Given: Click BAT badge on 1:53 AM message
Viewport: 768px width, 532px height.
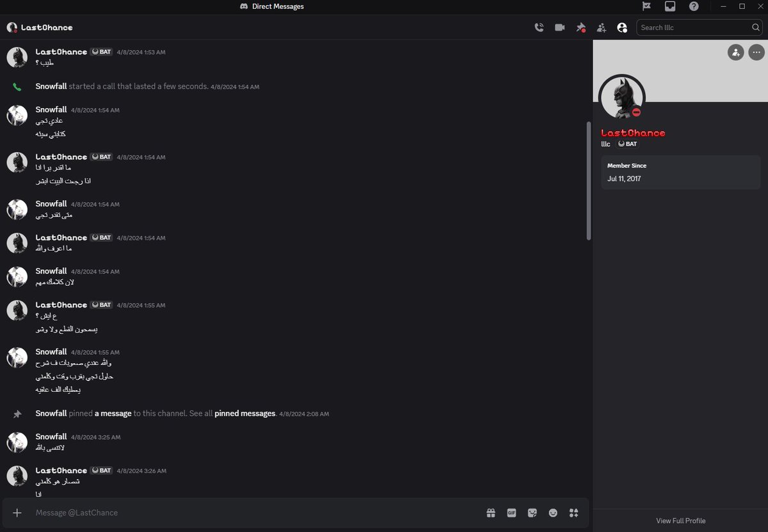Looking at the screenshot, I should click(x=102, y=52).
